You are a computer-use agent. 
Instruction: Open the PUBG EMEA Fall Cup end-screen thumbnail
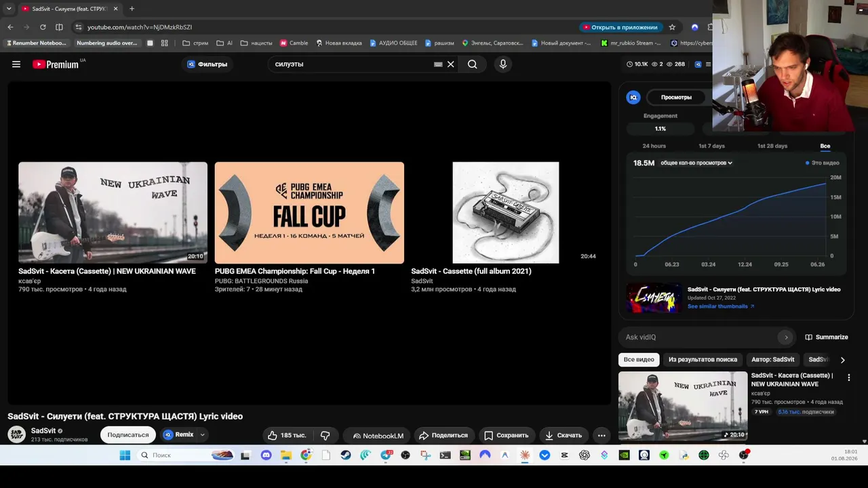(309, 212)
